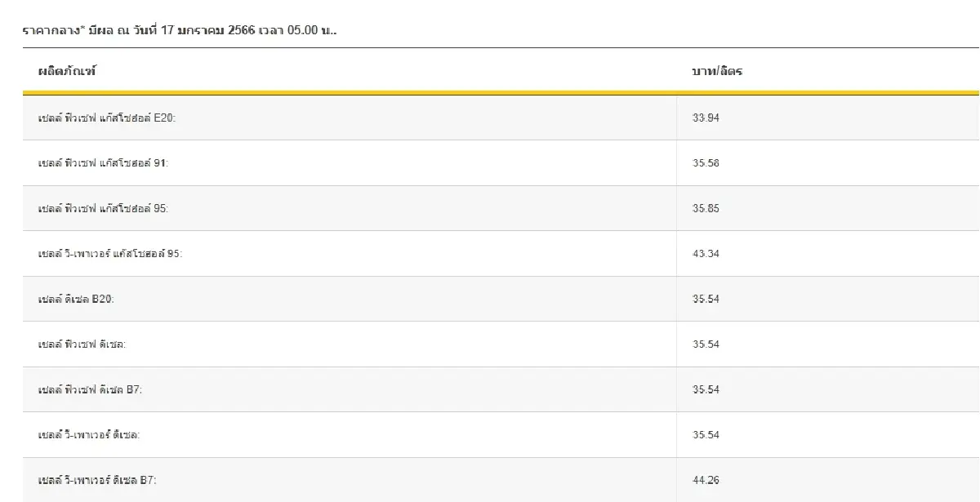Viewport: 980px width, 502px height.
Task: Click the price beside วี-เพาเวอร์ ดีเซล without B7
Action: coord(706,435)
